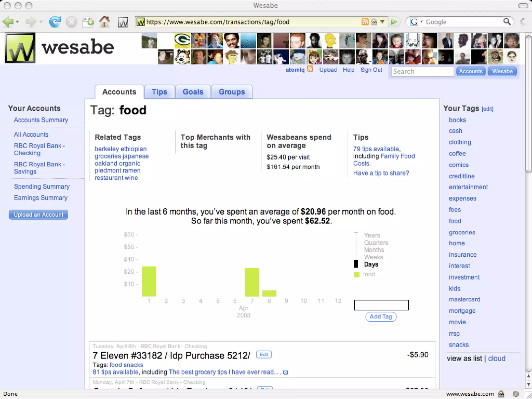532x399 pixels.
Task: Click the browser Forward arrow
Action: pyautogui.click(x=31, y=22)
